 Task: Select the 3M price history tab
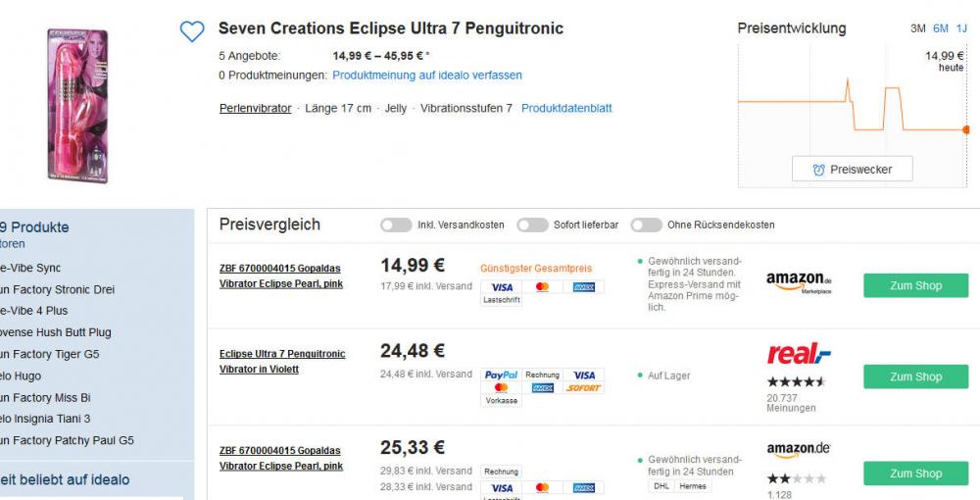(x=917, y=28)
